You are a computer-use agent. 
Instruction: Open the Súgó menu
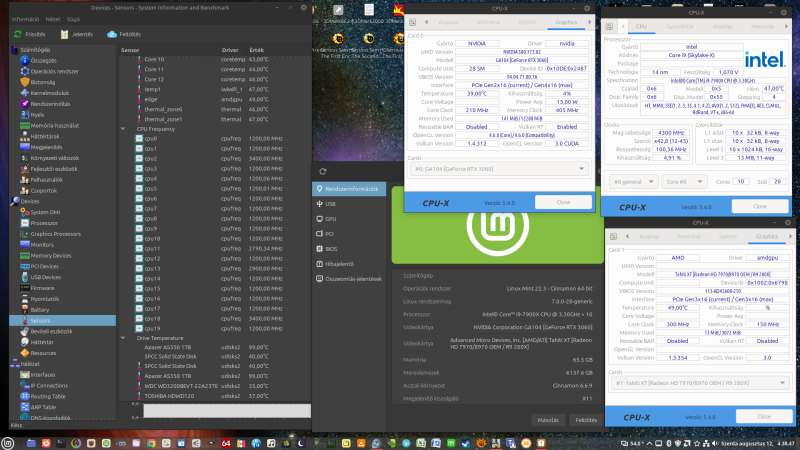73,19
